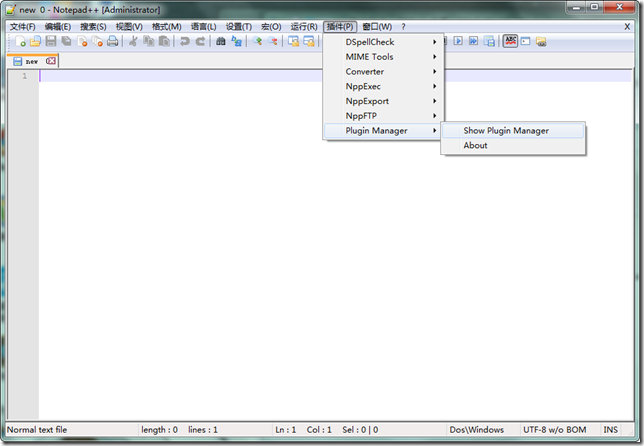
Task: Expand the NppFTP submenu
Action: [384, 116]
